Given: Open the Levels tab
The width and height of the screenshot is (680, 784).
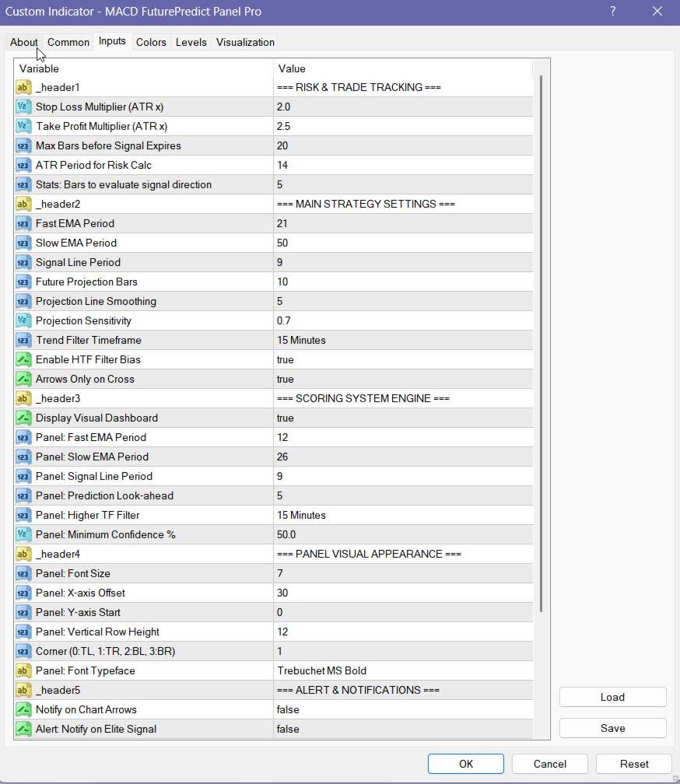Looking at the screenshot, I should coord(191,43).
